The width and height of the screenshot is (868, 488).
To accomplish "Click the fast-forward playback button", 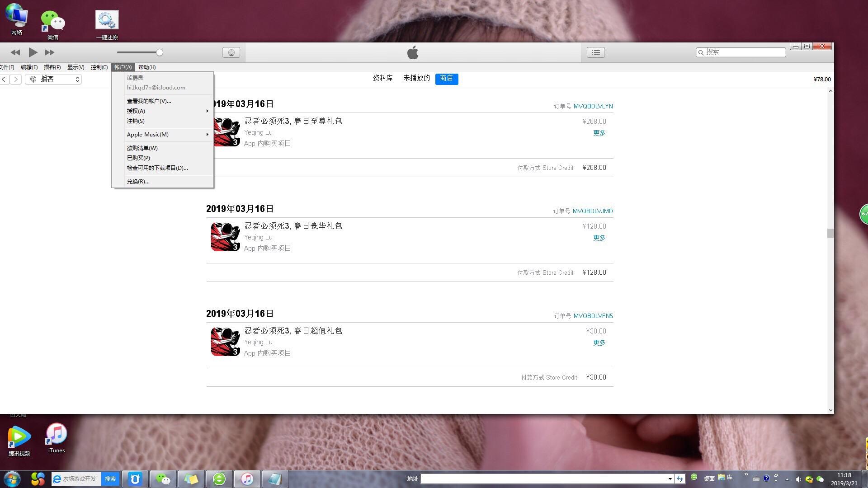I will coord(50,52).
